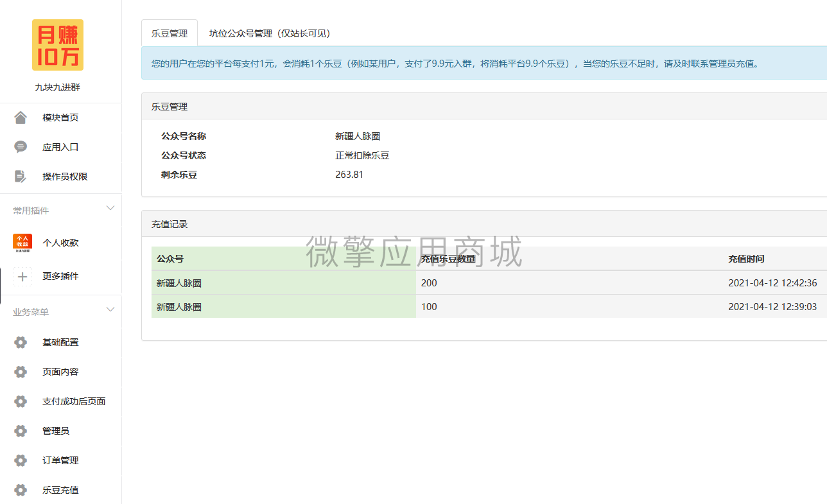
Task: Collapse the 业务菜单 section chevron
Action: pos(110,309)
